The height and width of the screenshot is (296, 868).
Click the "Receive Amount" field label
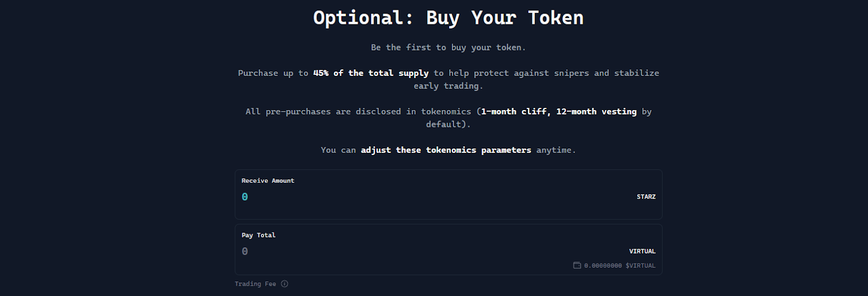point(267,181)
